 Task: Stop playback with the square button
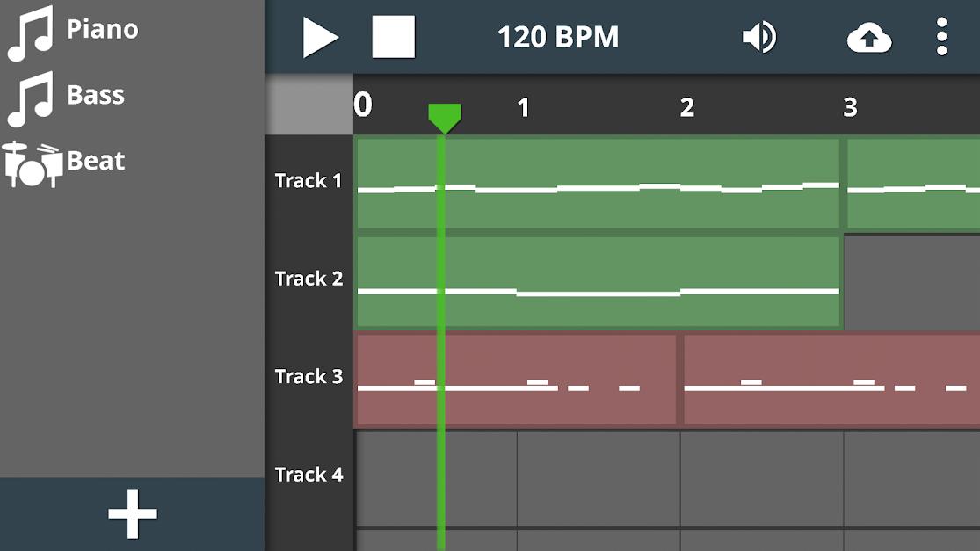[393, 37]
